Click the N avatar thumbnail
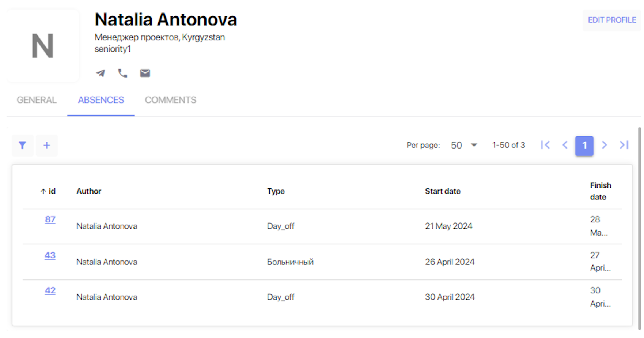Image resolution: width=644 pixels, height=338 pixels. click(x=43, y=46)
